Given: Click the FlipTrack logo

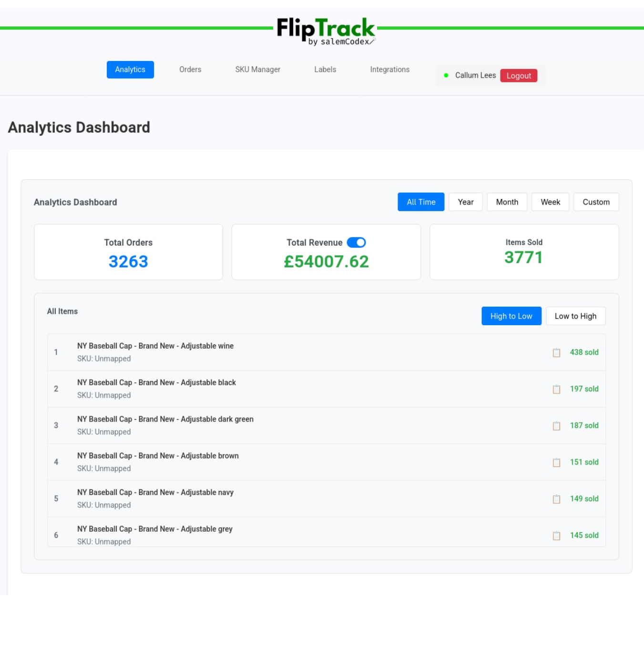Looking at the screenshot, I should tap(326, 31).
